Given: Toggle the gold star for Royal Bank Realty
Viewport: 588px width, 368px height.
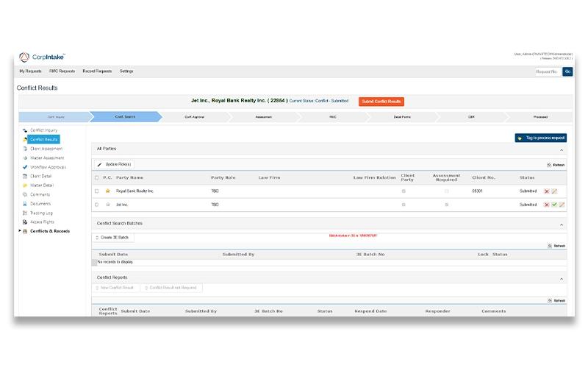Looking at the screenshot, I should [x=107, y=191].
